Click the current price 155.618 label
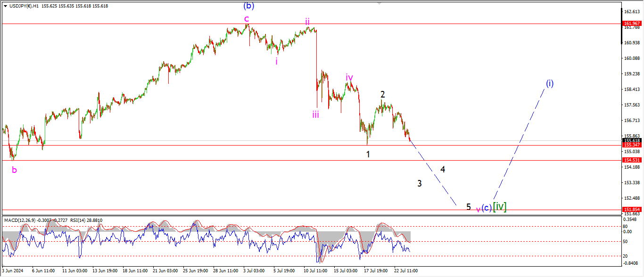 (x=632, y=140)
